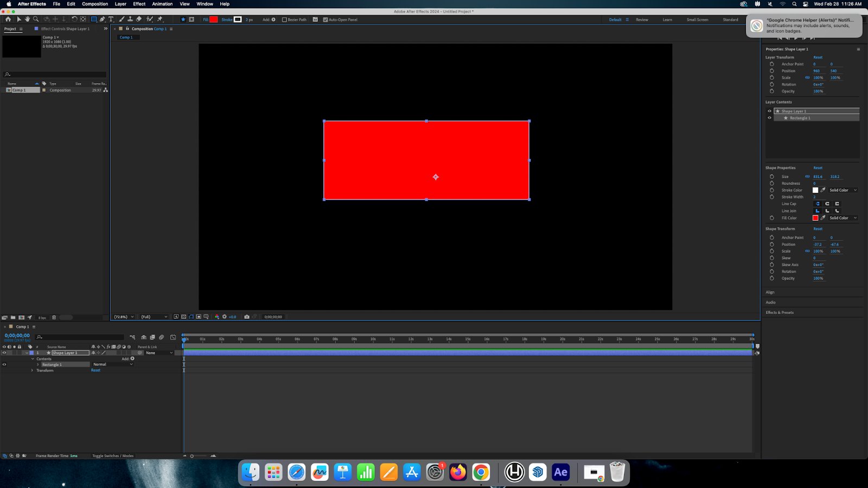
Task: Click Reset next to Transform in timeline
Action: 95,370
